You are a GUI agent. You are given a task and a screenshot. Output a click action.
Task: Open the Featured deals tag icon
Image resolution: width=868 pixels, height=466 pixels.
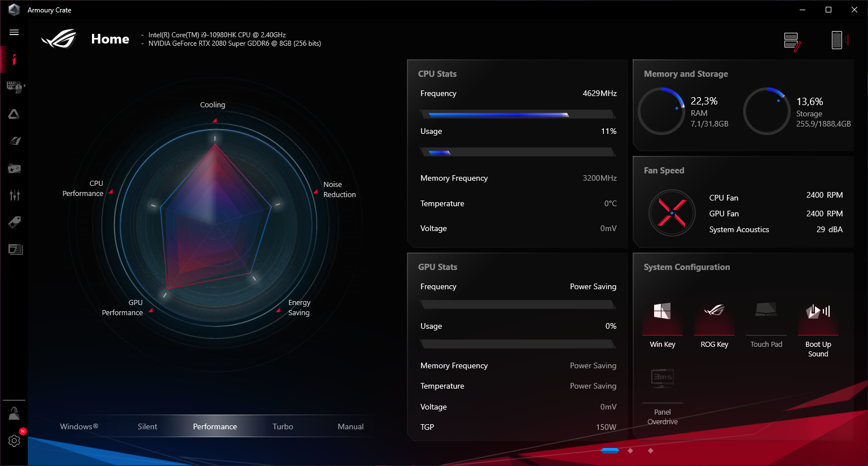click(15, 222)
